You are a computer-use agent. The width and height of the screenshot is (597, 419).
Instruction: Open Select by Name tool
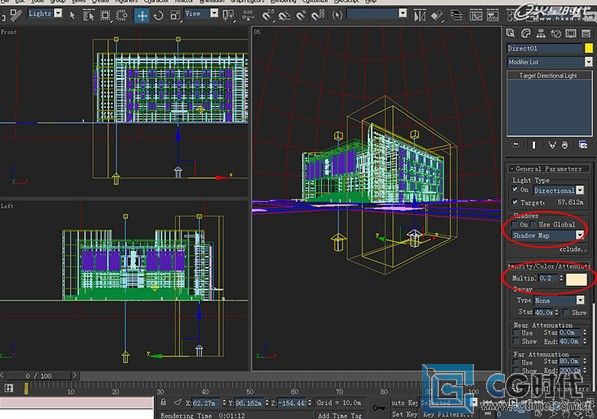89,16
